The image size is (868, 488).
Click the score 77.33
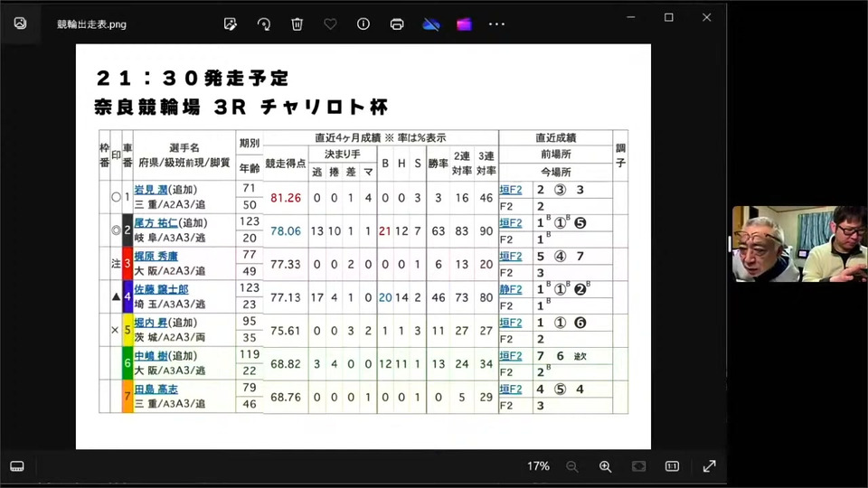[x=286, y=264]
